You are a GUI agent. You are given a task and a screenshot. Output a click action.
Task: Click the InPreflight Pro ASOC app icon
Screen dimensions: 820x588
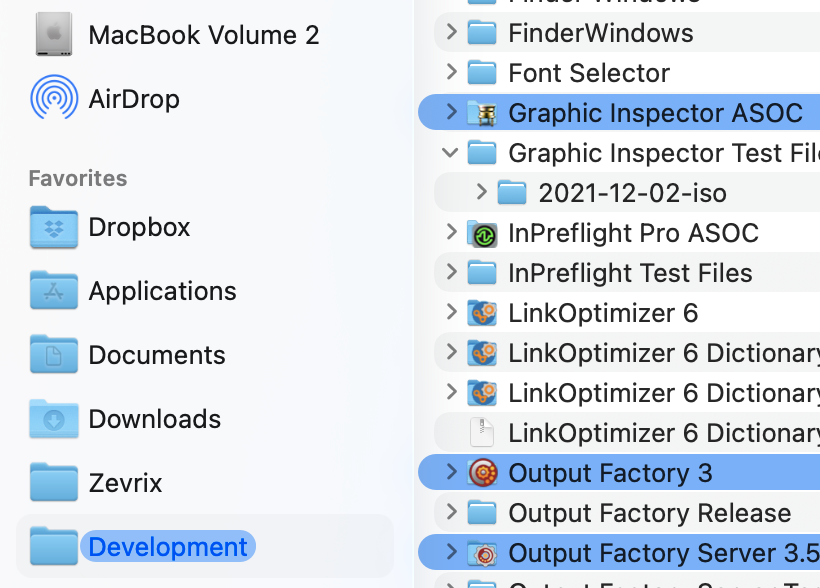[x=483, y=233]
